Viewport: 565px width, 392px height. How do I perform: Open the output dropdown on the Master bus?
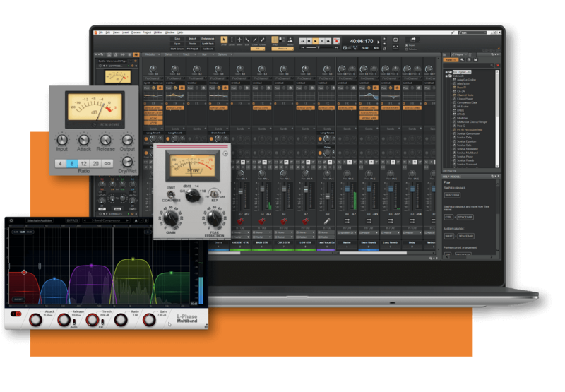point(349,232)
